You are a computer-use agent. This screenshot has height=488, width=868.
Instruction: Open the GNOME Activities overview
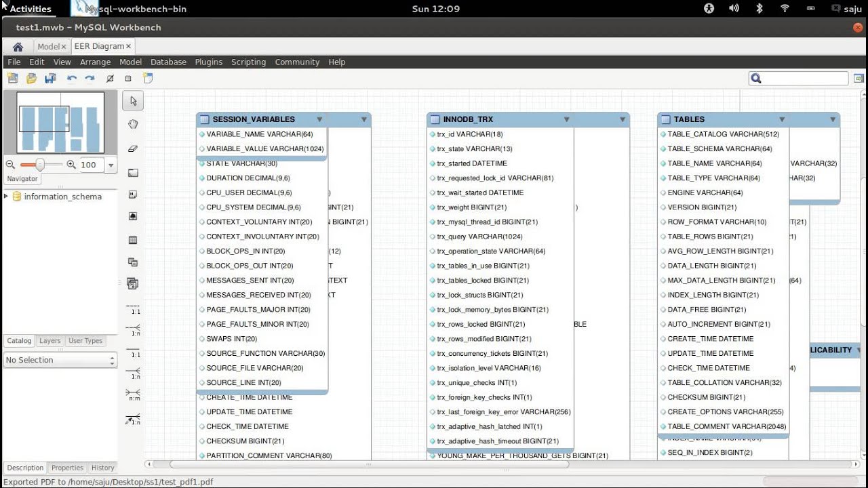31,9
